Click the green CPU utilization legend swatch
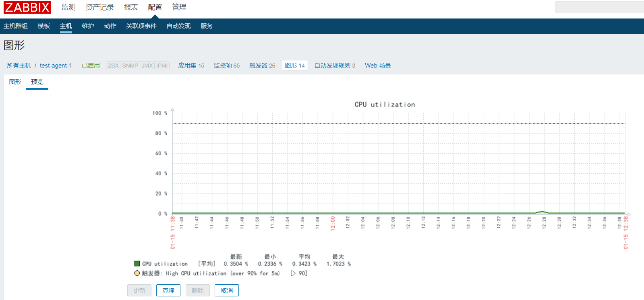The height and width of the screenshot is (300, 644). pos(137,264)
